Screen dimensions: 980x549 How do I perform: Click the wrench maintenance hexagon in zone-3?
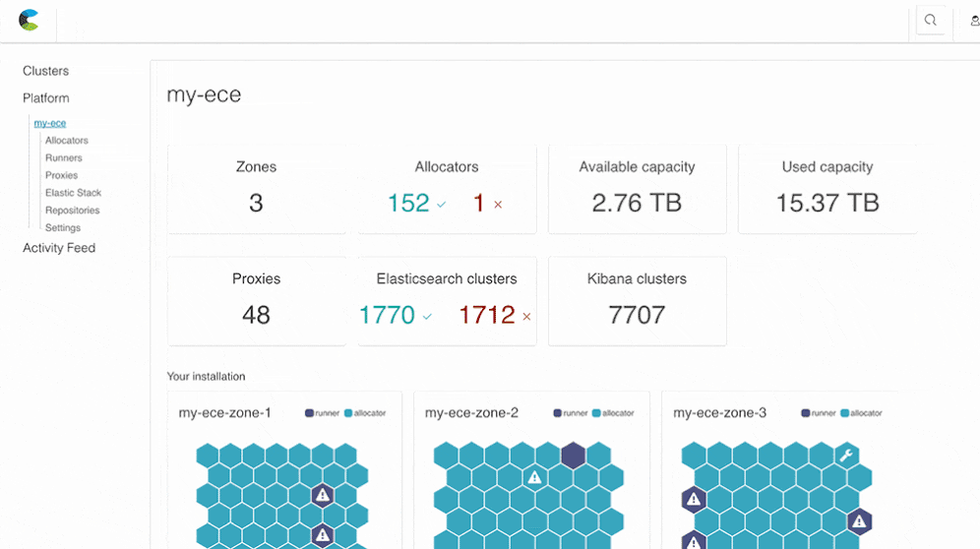846,455
